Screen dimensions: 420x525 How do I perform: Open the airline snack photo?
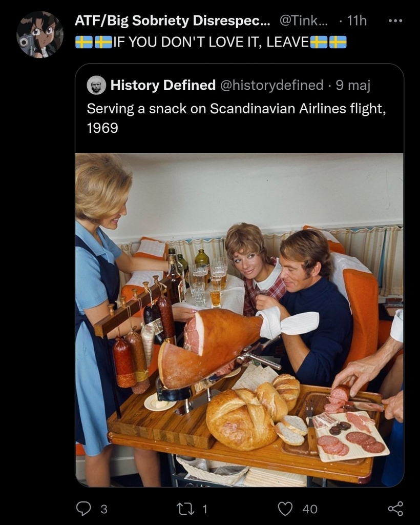point(239,319)
